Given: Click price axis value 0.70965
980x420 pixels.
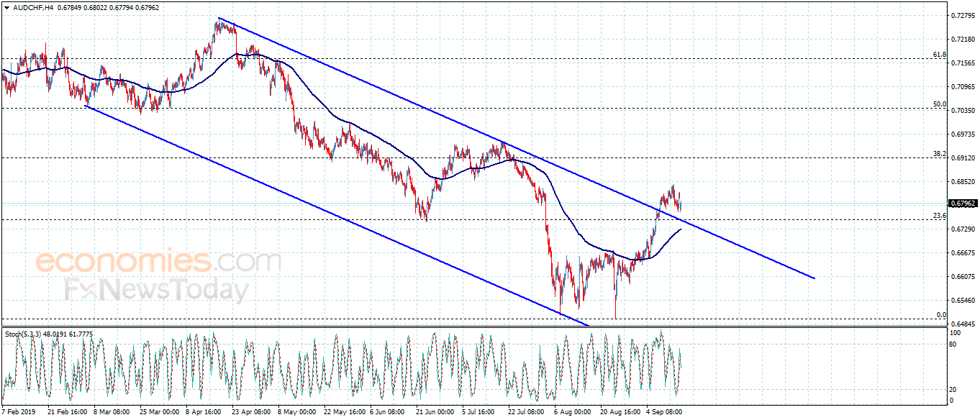Looking at the screenshot, I should click(x=963, y=87).
